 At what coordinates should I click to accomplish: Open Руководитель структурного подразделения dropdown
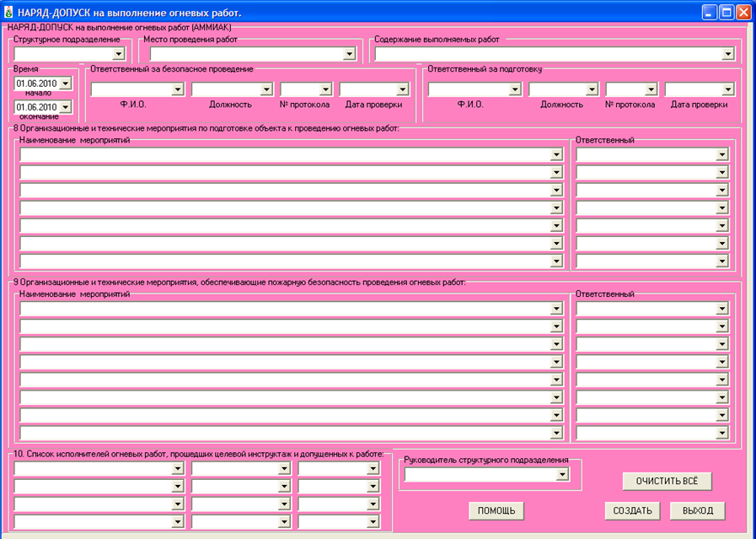coord(562,475)
